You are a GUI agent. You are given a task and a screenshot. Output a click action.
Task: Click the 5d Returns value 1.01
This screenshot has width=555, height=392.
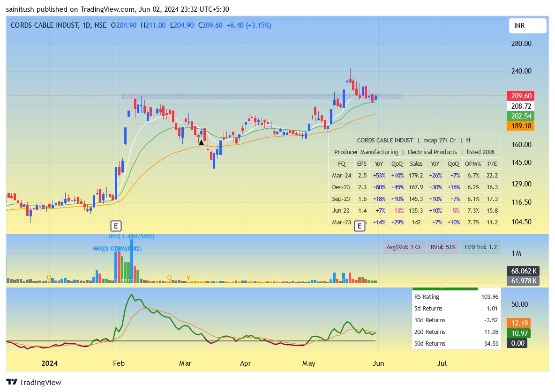492,308
